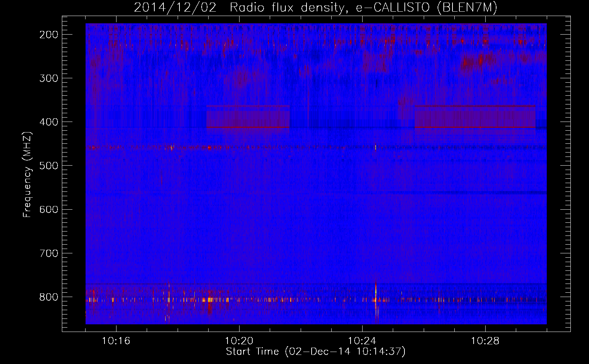Click the 800 frequency tick label
589x364 pixels.
pyautogui.click(x=49, y=297)
